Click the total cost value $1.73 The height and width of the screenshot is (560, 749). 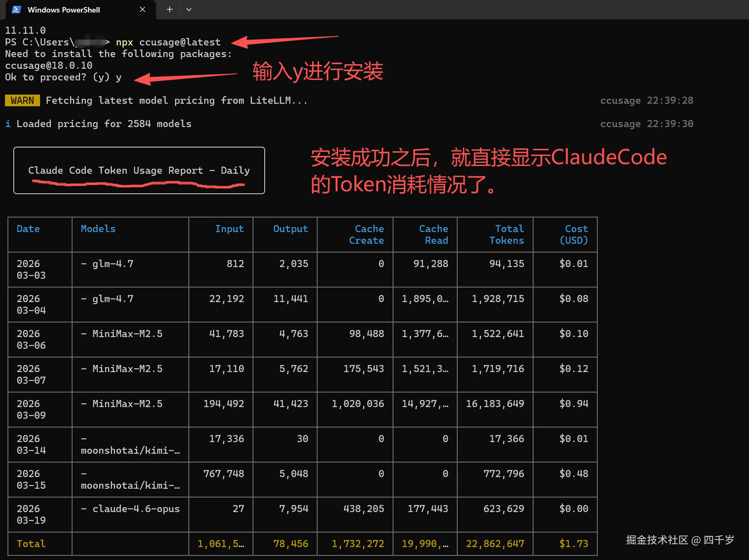(x=574, y=544)
